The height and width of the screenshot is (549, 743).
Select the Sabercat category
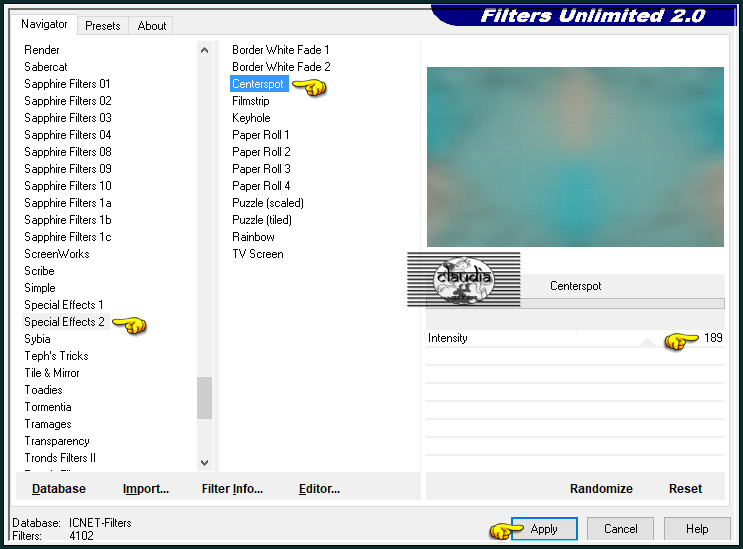tap(45, 67)
